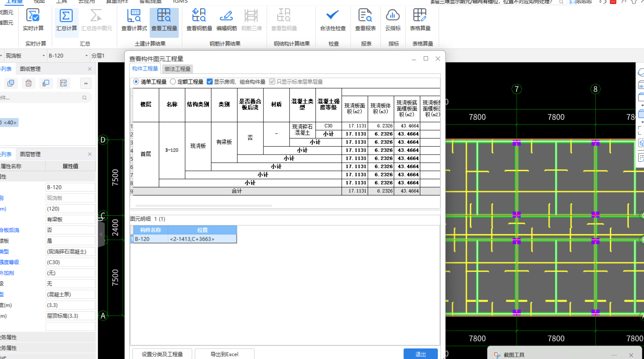Viewport: 644px width, 359px height.
Task: Click the trash delete icon in component panel
Action: (x=28, y=83)
